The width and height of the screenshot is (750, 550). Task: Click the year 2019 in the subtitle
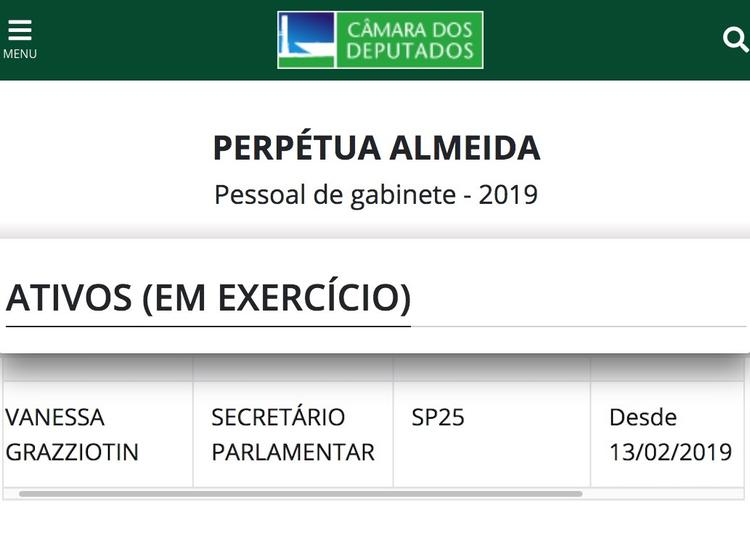(x=508, y=194)
